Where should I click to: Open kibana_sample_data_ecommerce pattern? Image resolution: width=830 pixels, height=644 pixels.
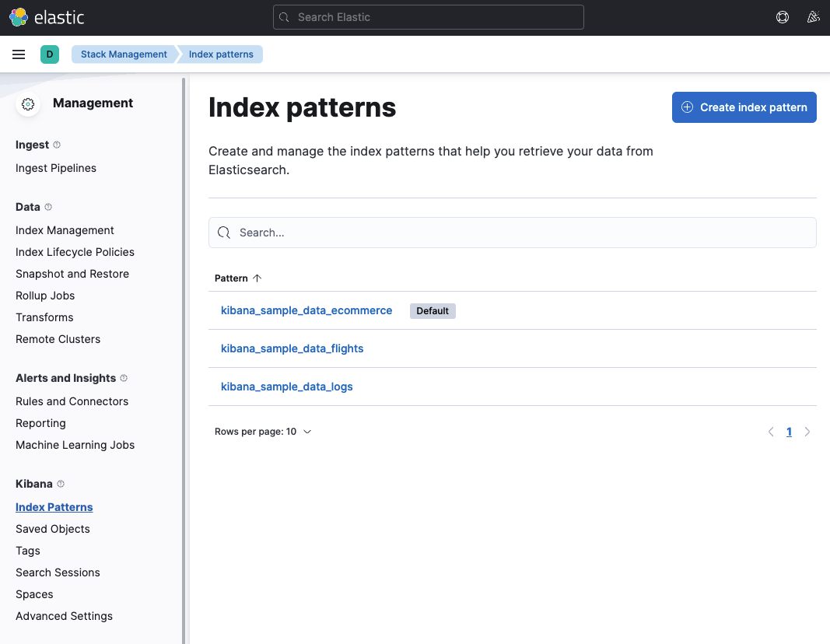306,310
